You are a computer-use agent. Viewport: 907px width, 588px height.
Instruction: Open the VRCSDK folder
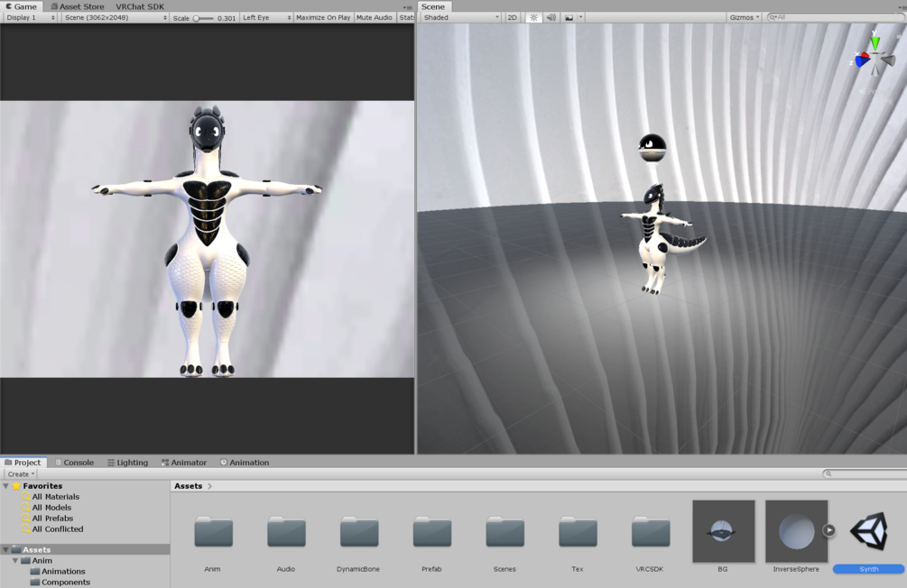click(x=651, y=532)
